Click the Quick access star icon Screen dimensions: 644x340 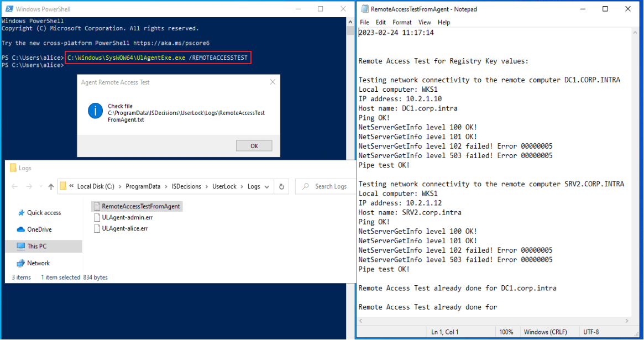pos(22,213)
